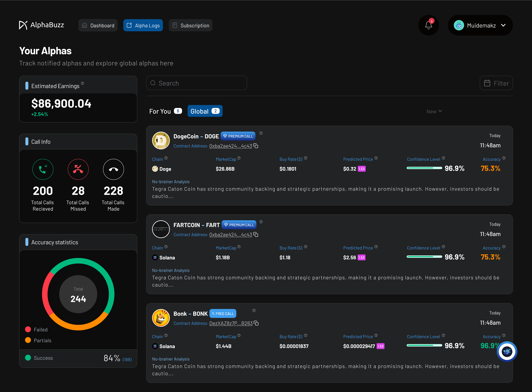This screenshot has width=532, height=392.
Task: Copy the Bonk contract address
Action: pos(256,323)
